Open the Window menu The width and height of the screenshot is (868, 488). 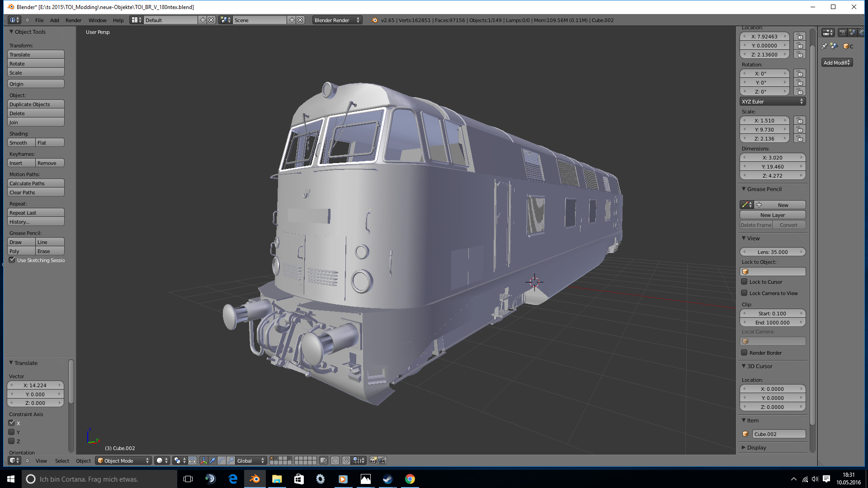[97, 20]
